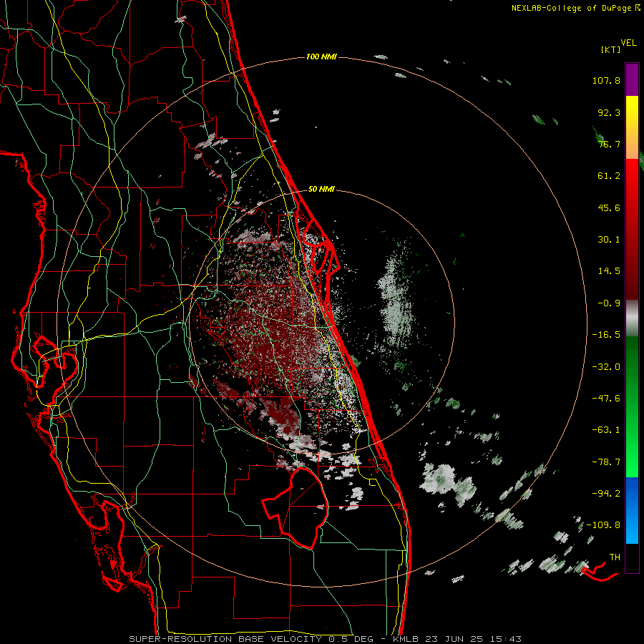Select the 14.5 legend value
Image resolution: width=644 pixels, height=644 pixels.
[609, 271]
